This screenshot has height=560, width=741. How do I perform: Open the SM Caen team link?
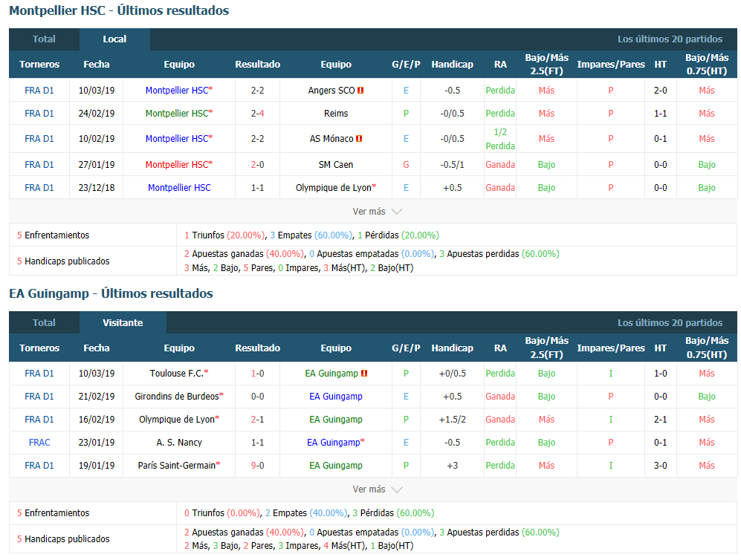point(336,164)
